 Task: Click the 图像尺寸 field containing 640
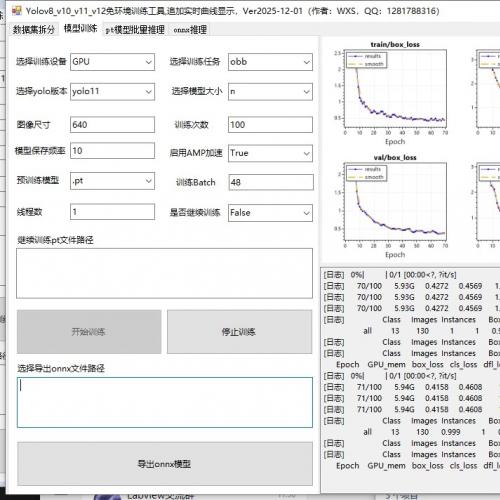coord(112,125)
